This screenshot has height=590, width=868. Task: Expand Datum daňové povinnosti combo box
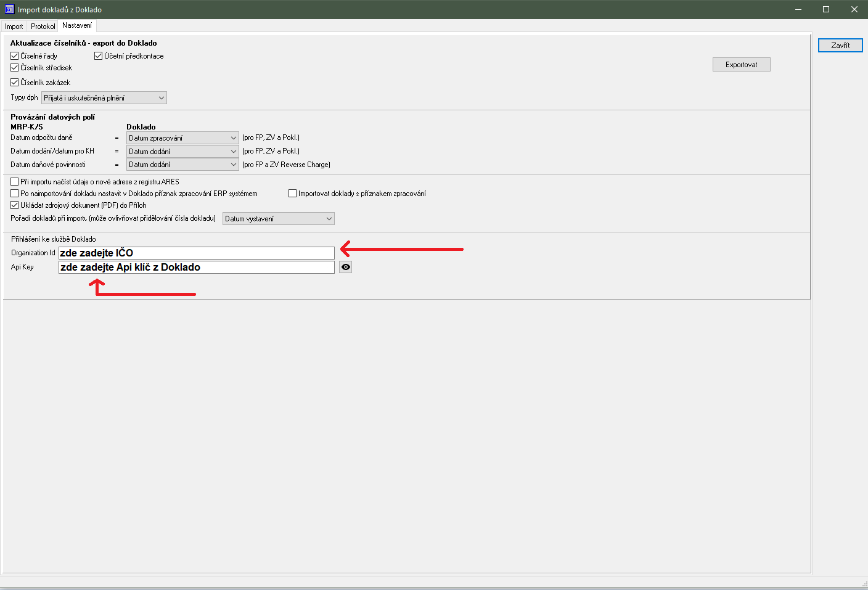click(182, 165)
